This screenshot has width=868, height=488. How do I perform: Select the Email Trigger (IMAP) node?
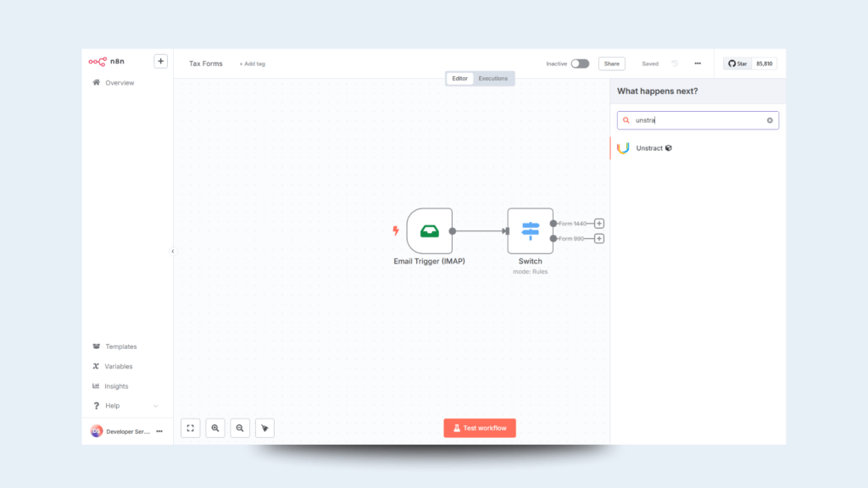429,230
